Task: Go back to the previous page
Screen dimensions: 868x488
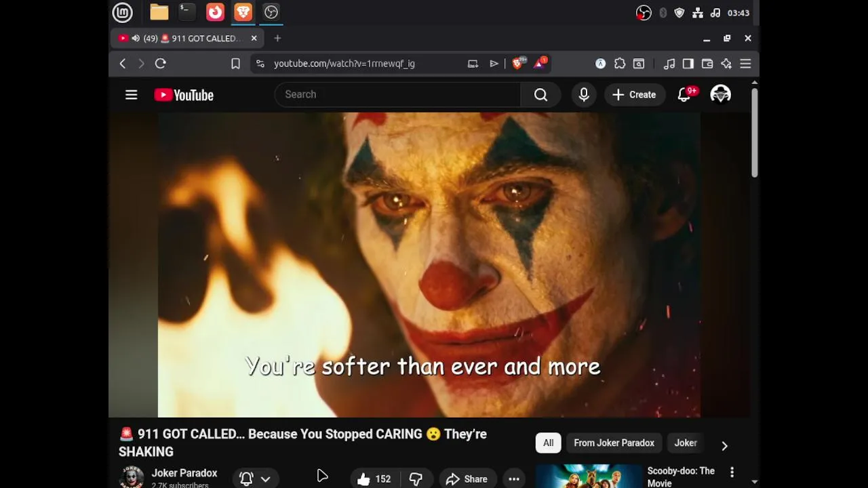Action: click(x=123, y=64)
